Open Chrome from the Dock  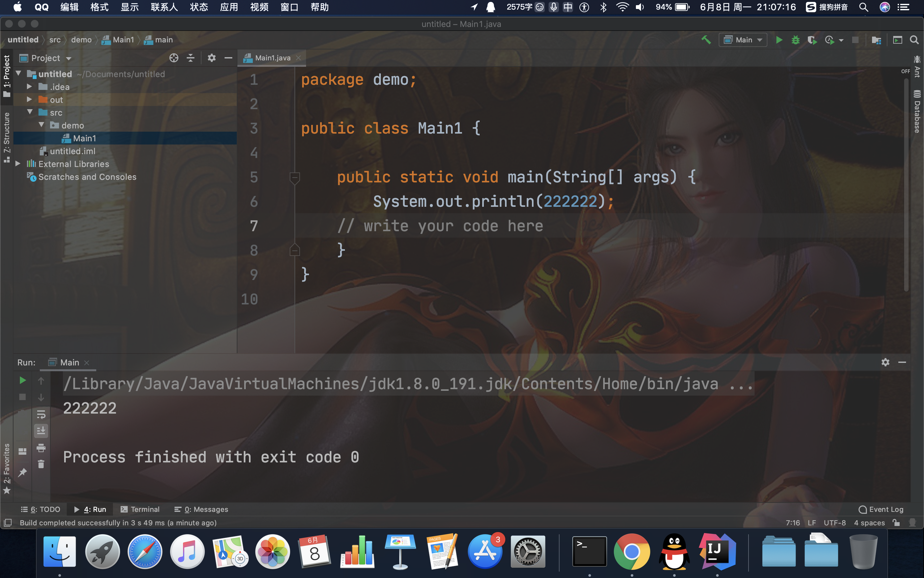click(x=631, y=552)
